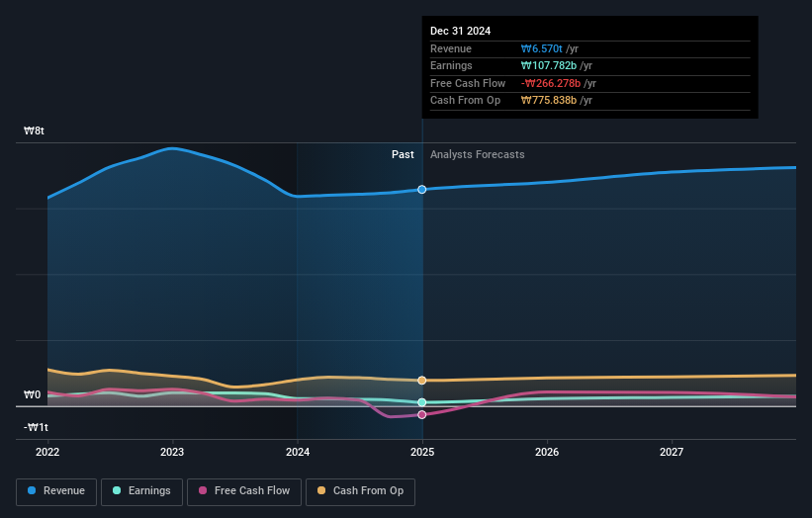Toggle the Cash From Op legend series
The image size is (812, 518).
click(x=360, y=491)
